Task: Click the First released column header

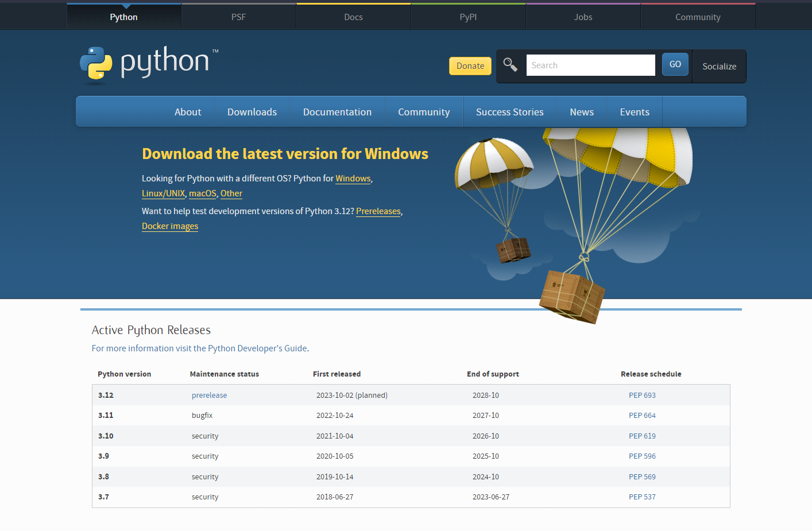Action: coord(337,374)
